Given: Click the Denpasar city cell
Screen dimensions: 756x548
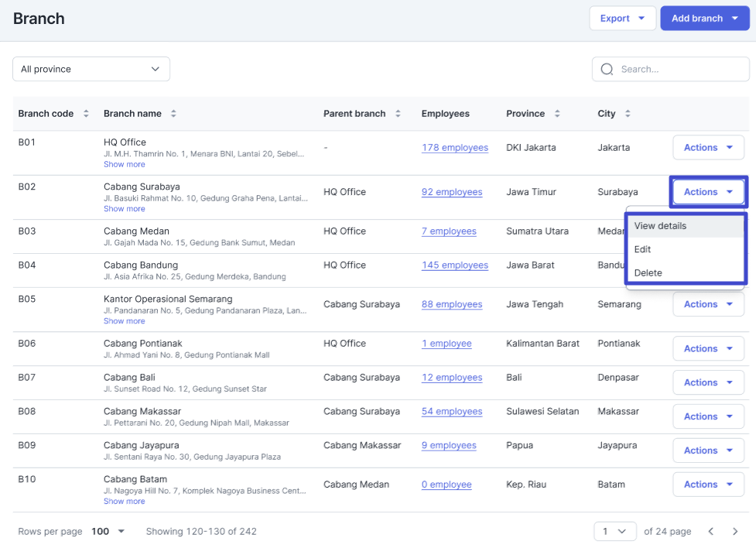Looking at the screenshot, I should click(x=618, y=378).
